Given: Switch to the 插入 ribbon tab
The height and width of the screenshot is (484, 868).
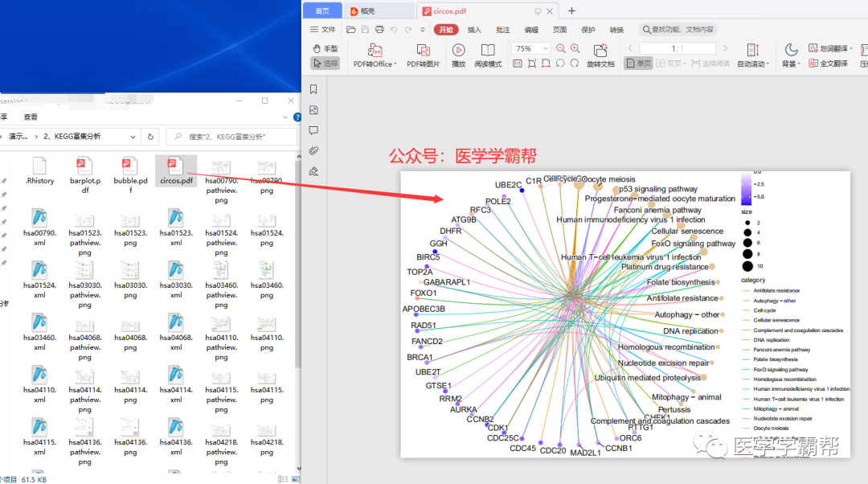Looking at the screenshot, I should coord(474,30).
